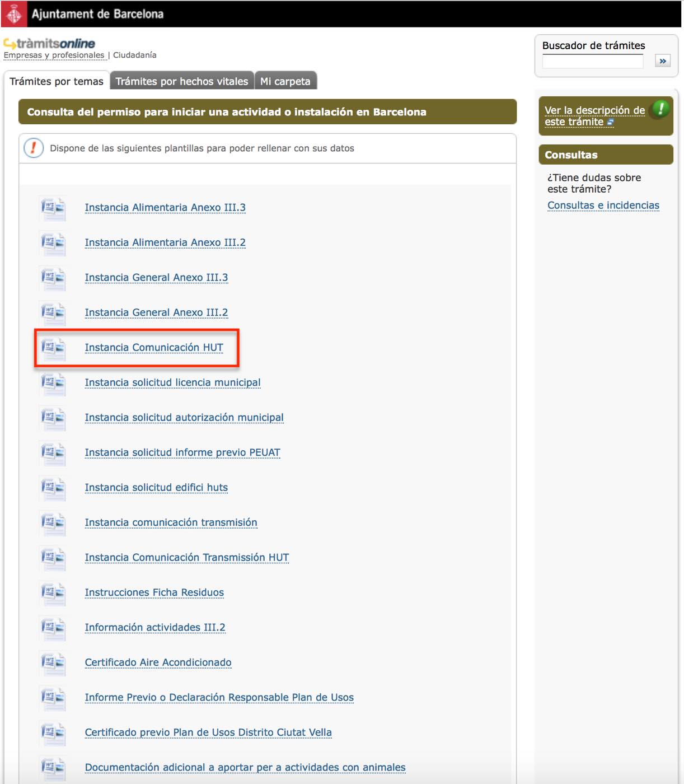Switch to Trámites por hechos vitales tab
Image resolution: width=684 pixels, height=784 pixels.
pos(182,81)
